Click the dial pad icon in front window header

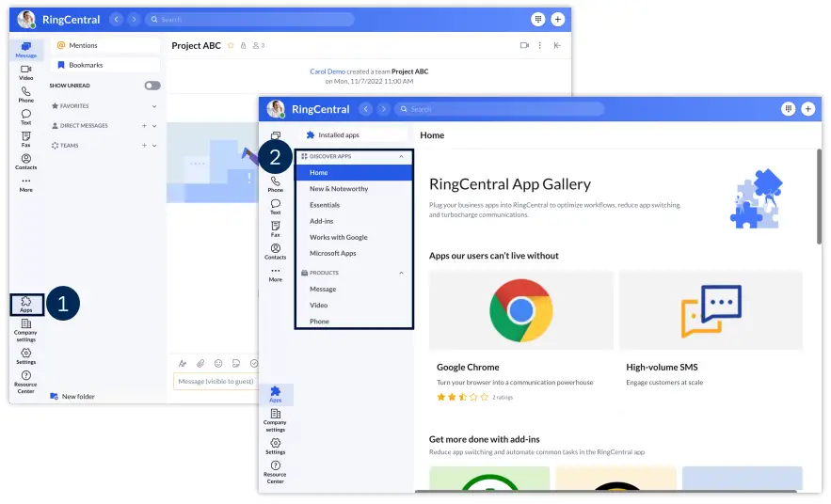click(x=788, y=108)
